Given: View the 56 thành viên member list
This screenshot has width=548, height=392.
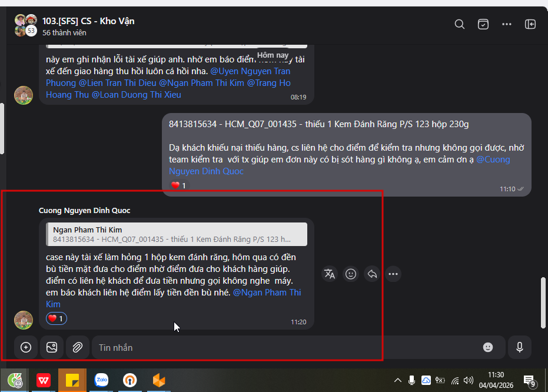Looking at the screenshot, I should pyautogui.click(x=64, y=33).
